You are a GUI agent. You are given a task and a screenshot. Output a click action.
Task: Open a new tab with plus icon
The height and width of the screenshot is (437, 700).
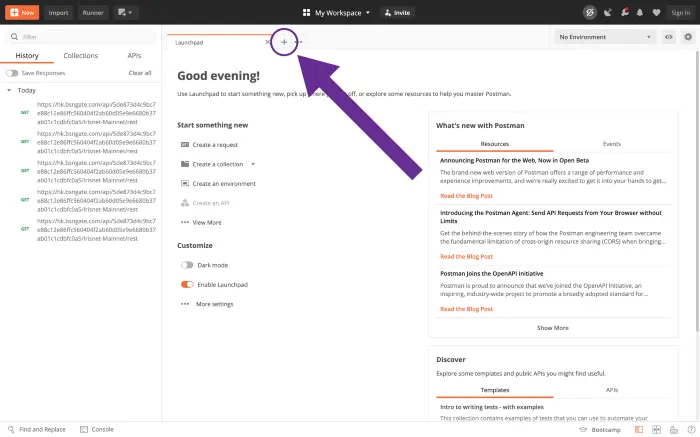pos(284,42)
